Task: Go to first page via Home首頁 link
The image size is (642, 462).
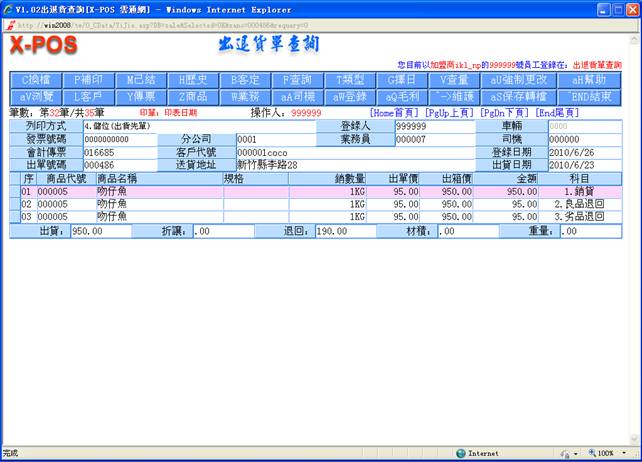Action: [394, 113]
